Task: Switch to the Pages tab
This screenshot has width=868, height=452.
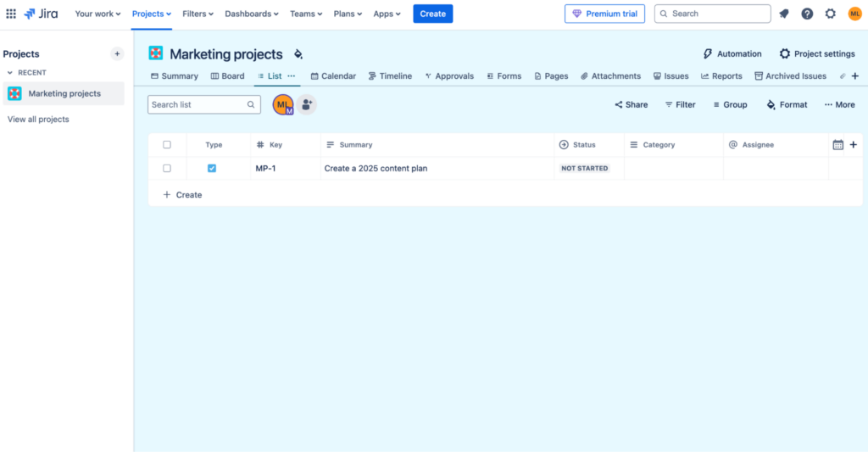Action: 551,75
